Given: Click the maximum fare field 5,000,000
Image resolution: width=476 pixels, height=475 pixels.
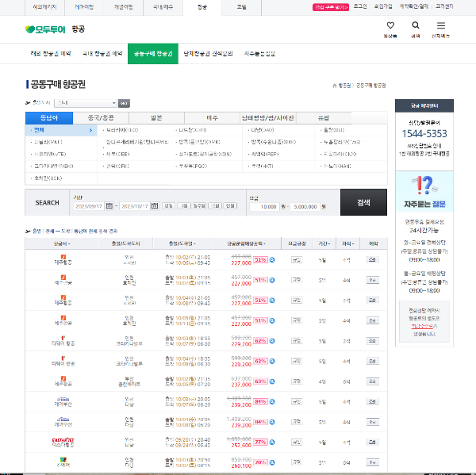Looking at the screenshot, I should (x=305, y=207).
